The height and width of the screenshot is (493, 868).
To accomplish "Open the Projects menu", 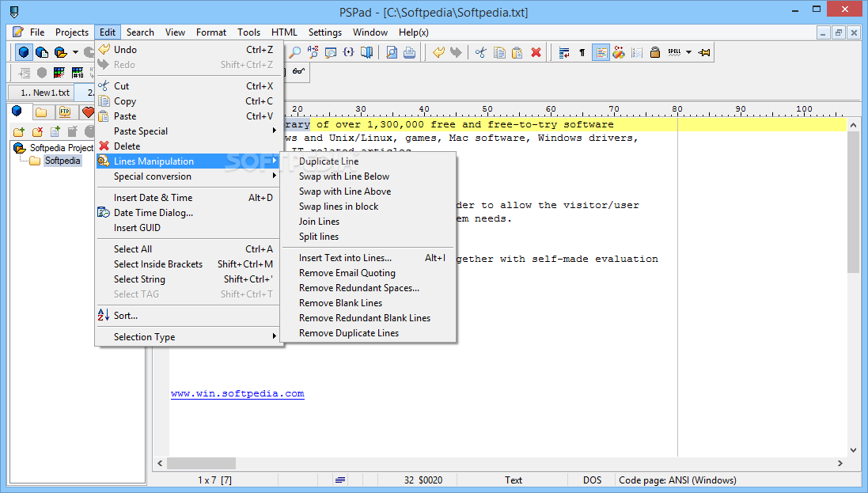I will [x=72, y=32].
